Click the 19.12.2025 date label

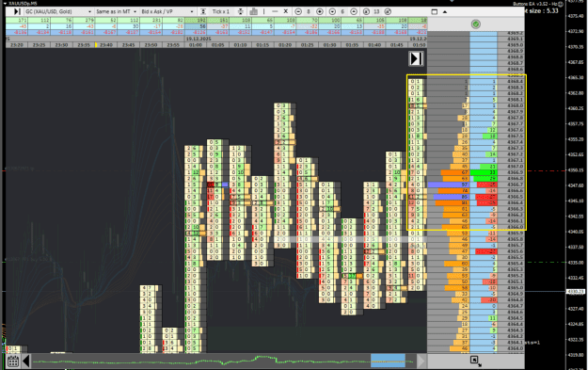199,39
